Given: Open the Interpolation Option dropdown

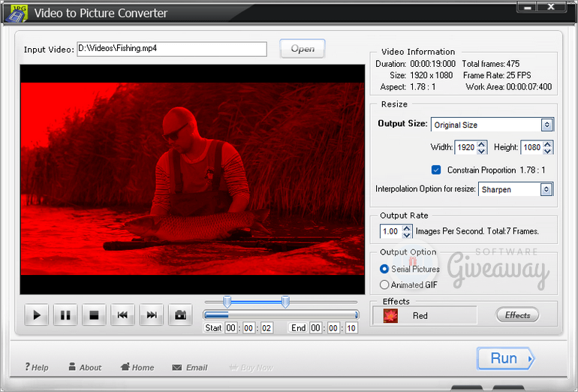Looking at the screenshot, I should (546, 189).
